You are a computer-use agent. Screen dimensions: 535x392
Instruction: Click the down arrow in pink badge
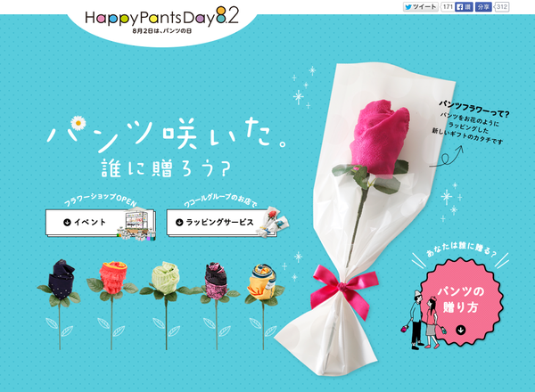461,330
